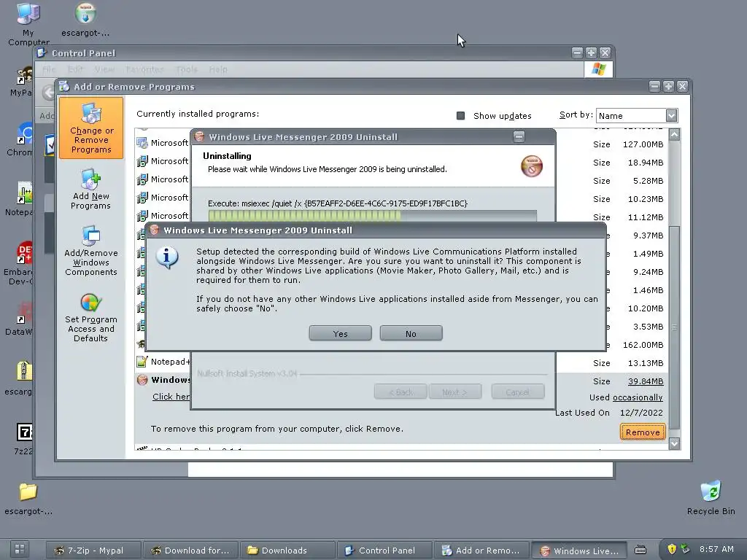747x560 pixels.
Task: Click the security shield tray icon
Action: pyautogui.click(x=672, y=549)
